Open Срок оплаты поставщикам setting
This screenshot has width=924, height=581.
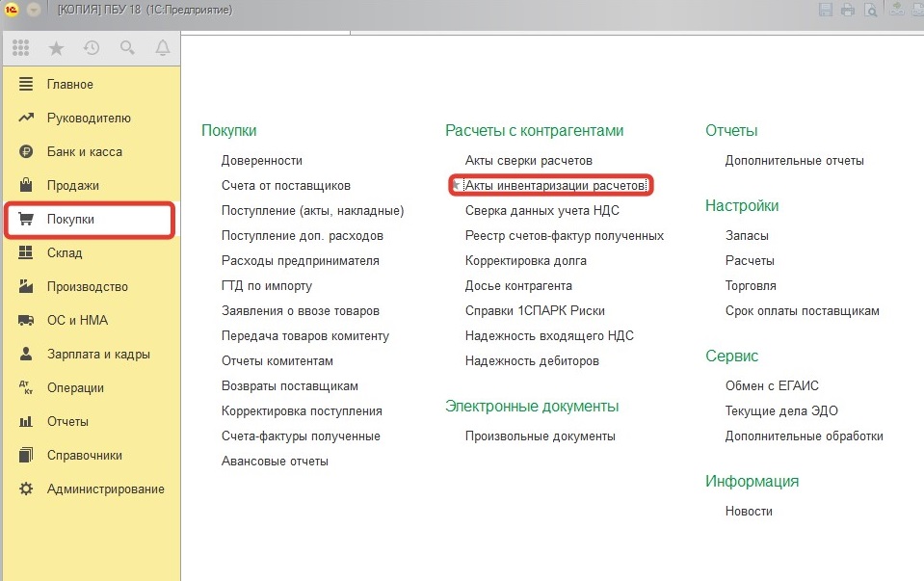[x=802, y=310]
